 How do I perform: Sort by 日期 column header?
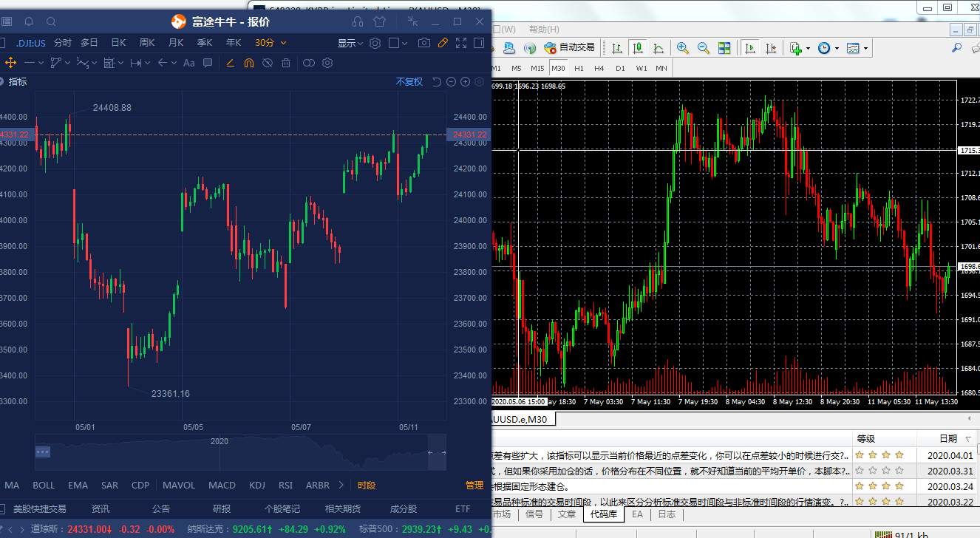point(948,438)
